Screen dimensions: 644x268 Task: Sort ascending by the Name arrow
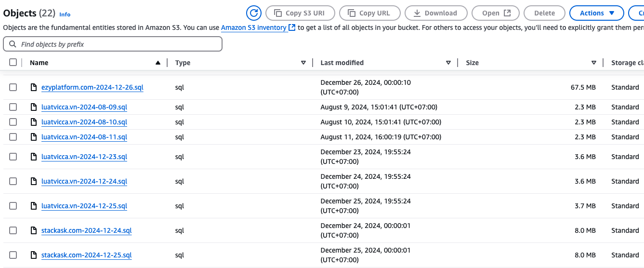158,63
